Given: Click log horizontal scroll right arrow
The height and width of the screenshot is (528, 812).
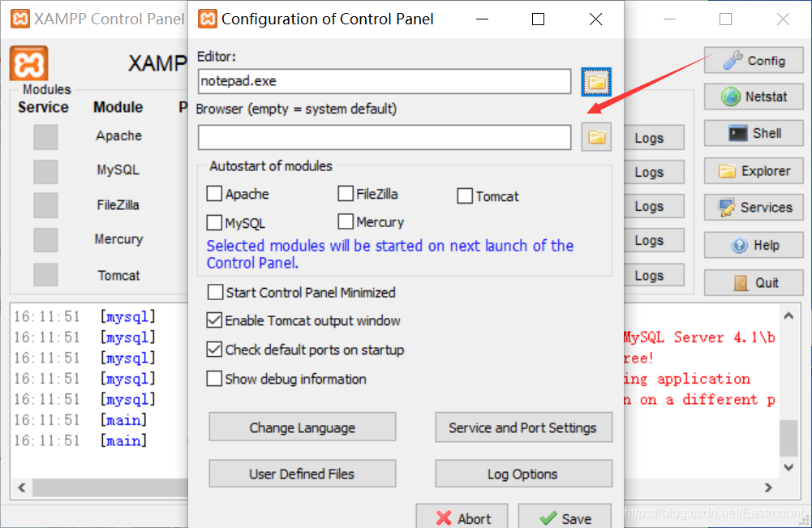Looking at the screenshot, I should click(768, 487).
